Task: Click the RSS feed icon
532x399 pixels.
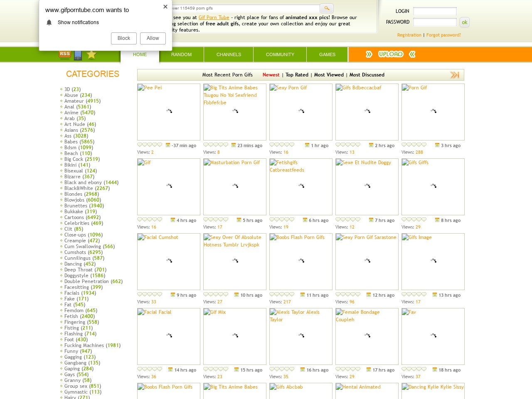Action: tap(64, 54)
